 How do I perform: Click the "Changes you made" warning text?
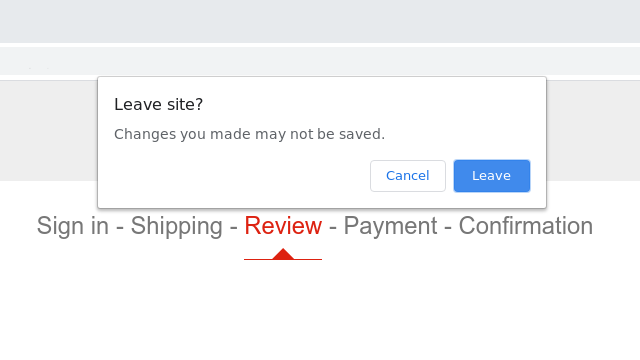click(249, 134)
